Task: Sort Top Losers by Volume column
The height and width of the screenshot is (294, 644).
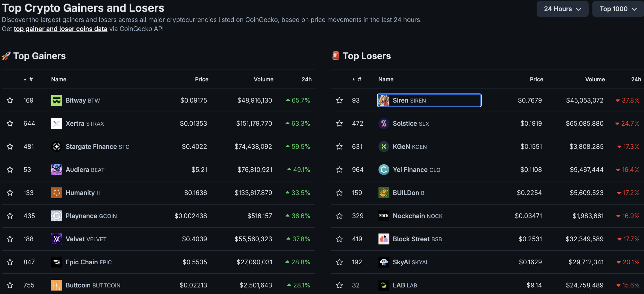Action: (595, 79)
